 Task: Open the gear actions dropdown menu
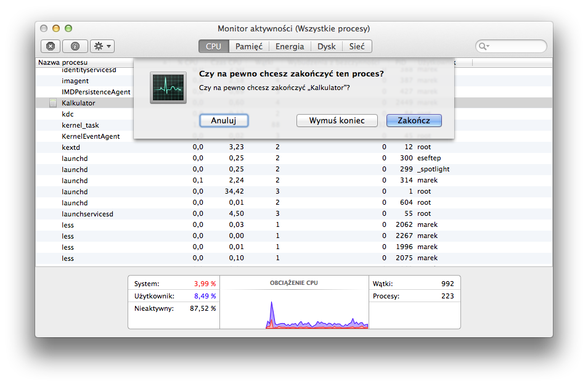point(102,46)
